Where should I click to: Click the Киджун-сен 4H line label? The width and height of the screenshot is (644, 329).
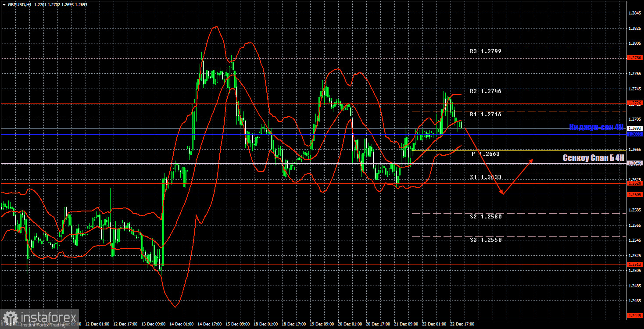(x=596, y=127)
